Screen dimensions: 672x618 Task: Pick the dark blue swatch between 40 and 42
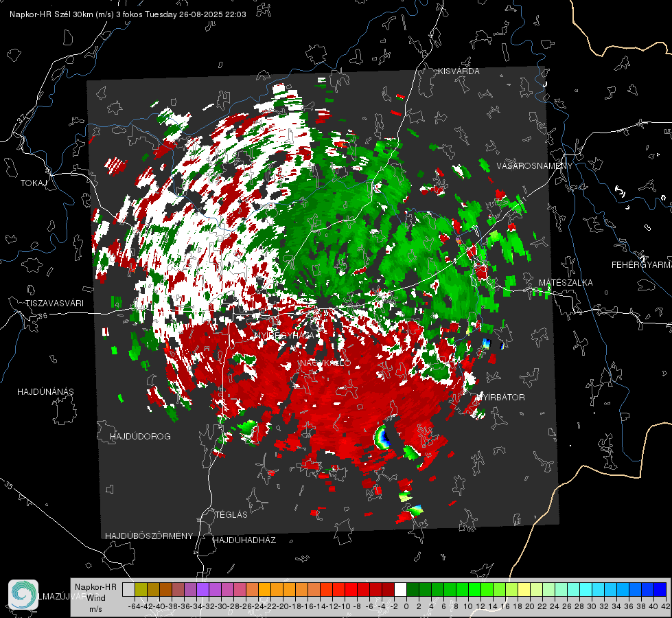(x=660, y=589)
